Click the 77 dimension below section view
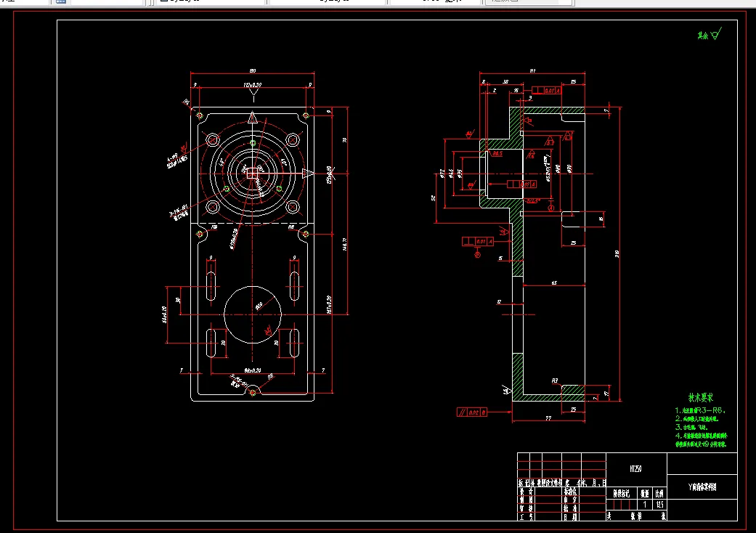This screenshot has height=533, width=756. coord(548,418)
